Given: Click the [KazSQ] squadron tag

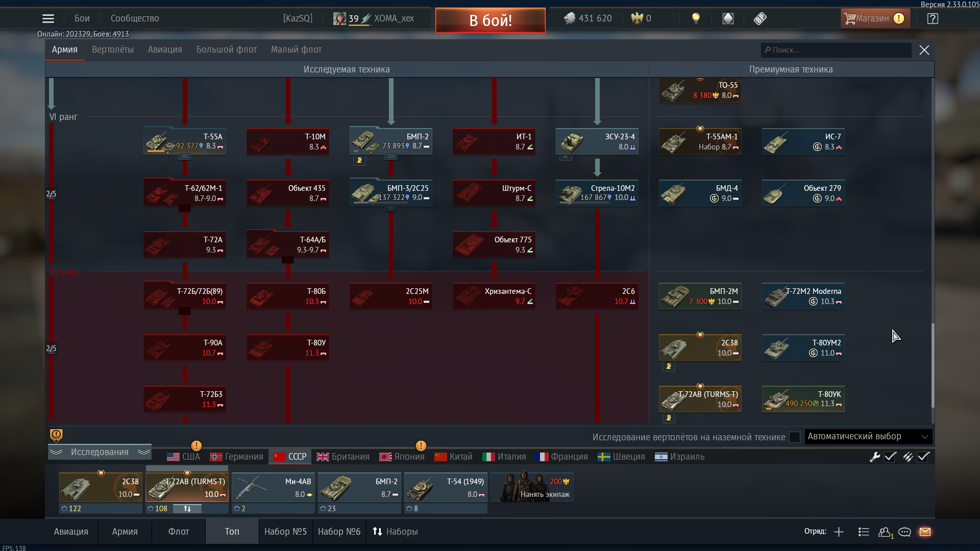Looking at the screenshot, I should click(298, 18).
